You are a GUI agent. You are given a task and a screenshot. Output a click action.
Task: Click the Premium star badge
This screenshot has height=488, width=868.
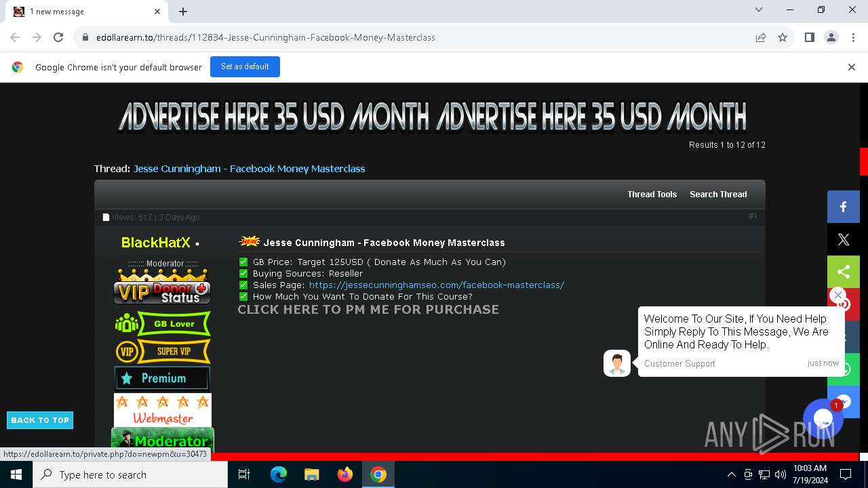pos(162,378)
